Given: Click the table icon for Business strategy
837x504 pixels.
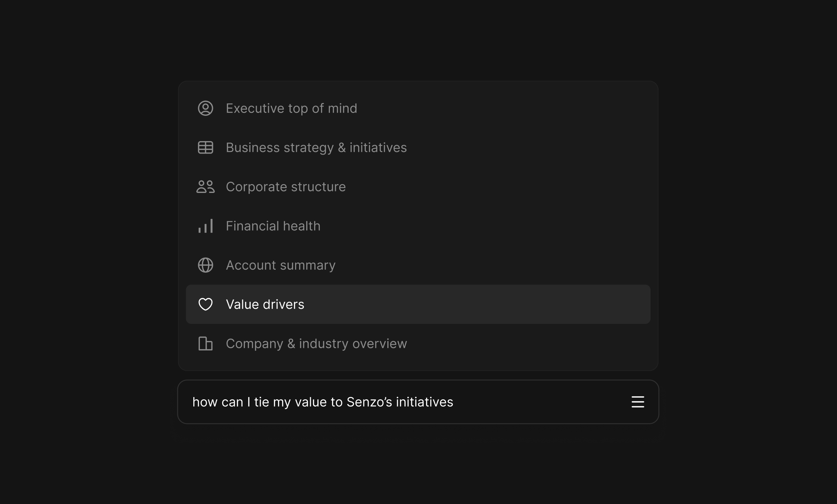Looking at the screenshot, I should (x=205, y=147).
